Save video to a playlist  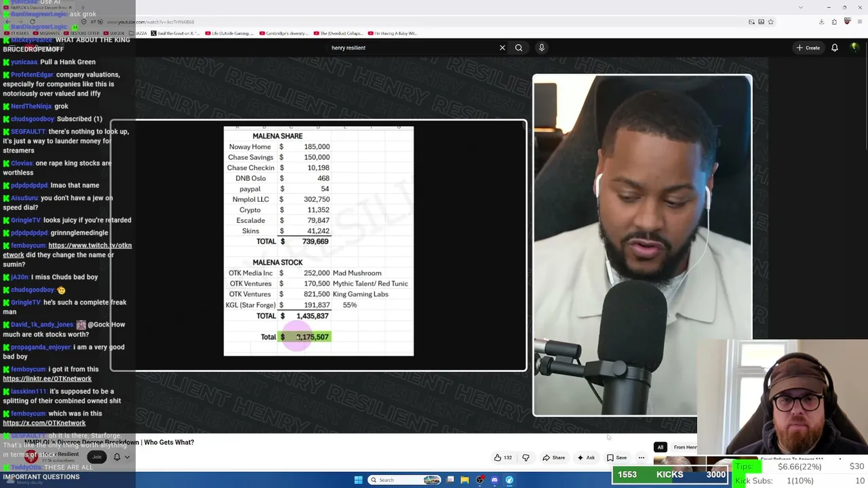(x=616, y=457)
